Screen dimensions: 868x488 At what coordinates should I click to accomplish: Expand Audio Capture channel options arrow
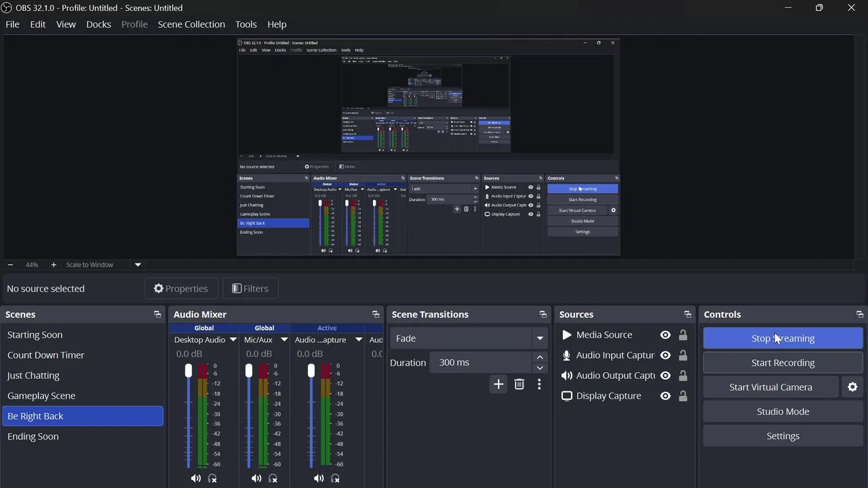tap(359, 340)
